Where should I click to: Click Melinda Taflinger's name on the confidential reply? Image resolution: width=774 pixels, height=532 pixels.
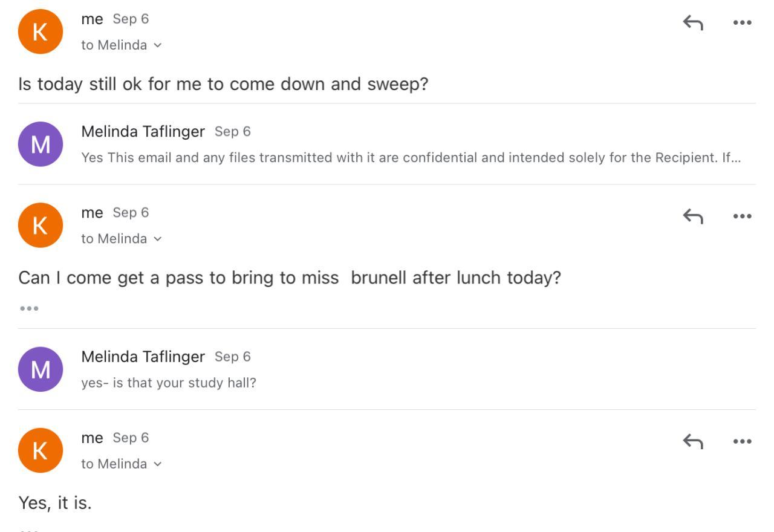143,132
